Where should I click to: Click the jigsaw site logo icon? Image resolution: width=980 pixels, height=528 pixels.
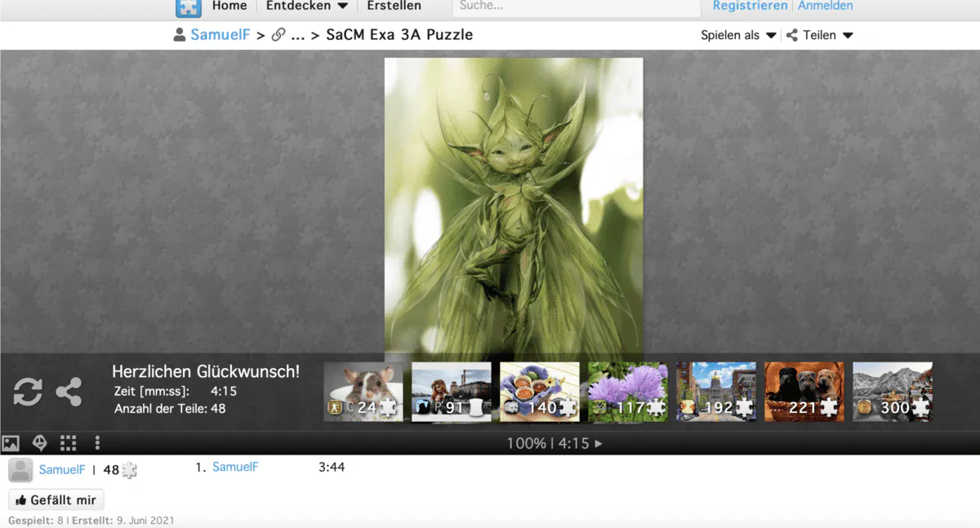[189, 7]
